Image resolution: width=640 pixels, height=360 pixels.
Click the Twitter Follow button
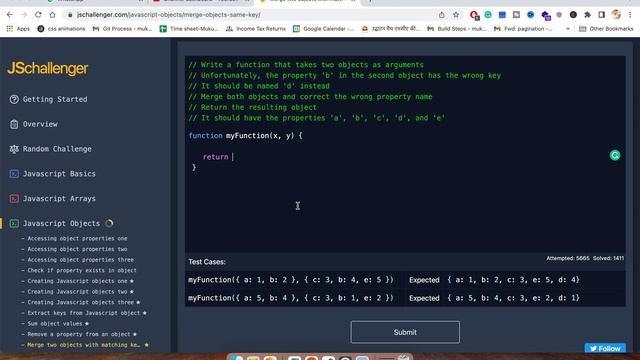point(605,348)
